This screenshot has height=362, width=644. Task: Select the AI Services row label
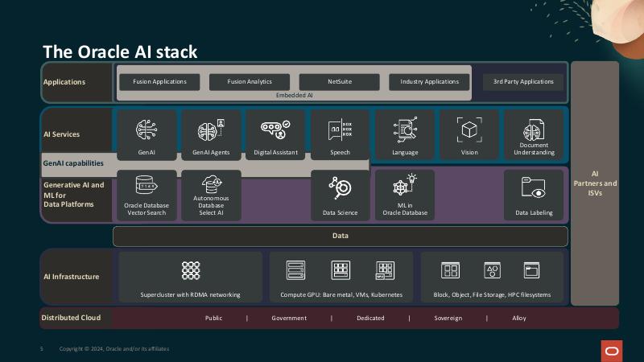pos(62,134)
